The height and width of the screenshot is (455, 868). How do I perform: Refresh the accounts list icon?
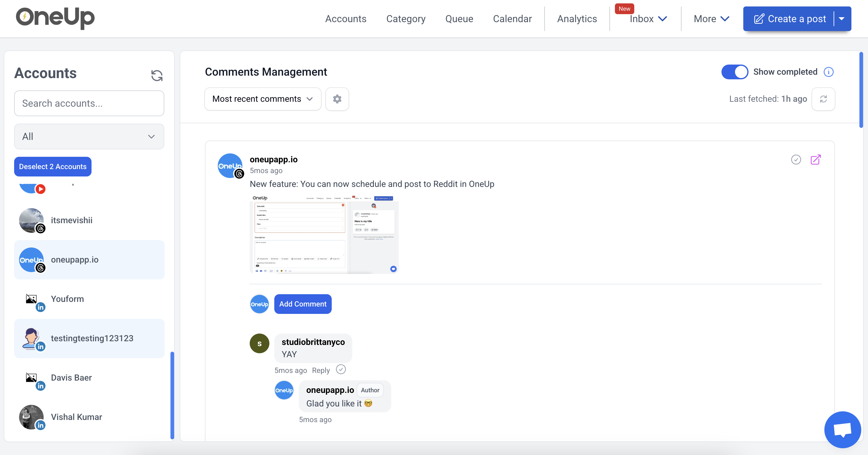coord(157,75)
